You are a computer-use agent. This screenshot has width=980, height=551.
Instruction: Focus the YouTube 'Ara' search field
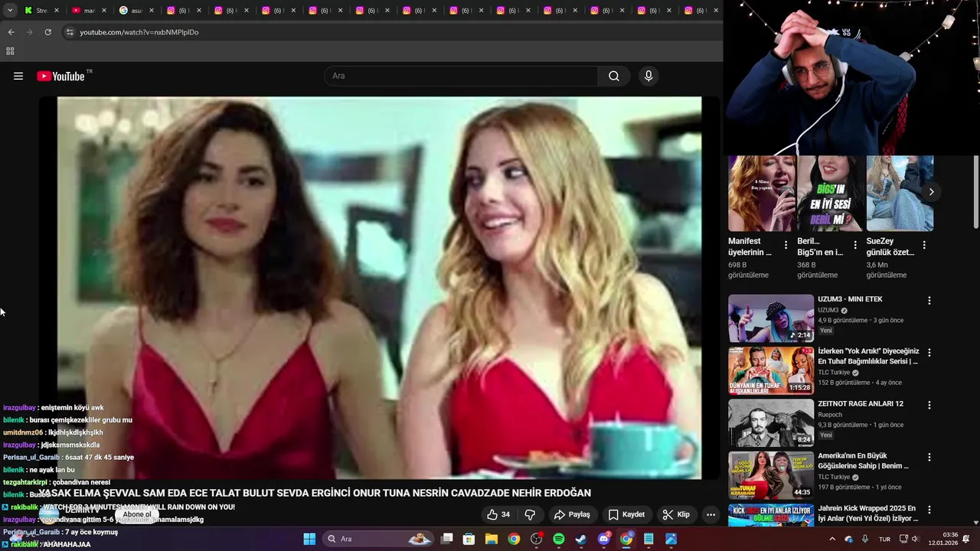tap(461, 76)
